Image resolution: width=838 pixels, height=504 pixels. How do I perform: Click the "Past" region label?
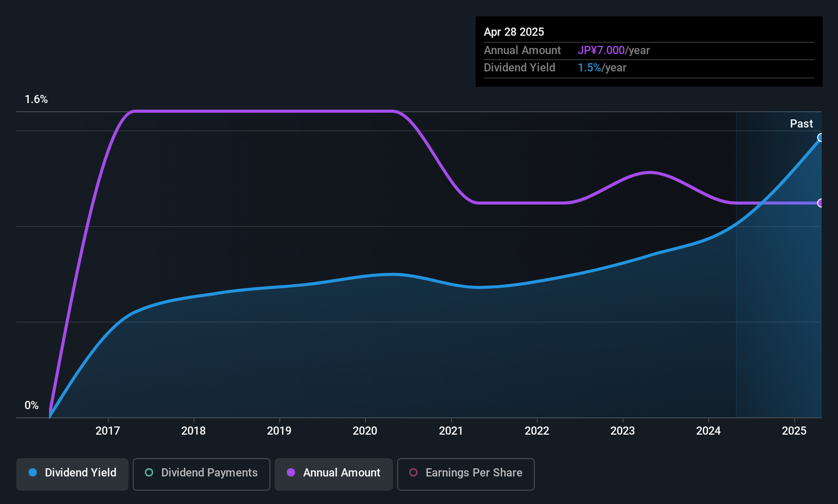point(801,123)
